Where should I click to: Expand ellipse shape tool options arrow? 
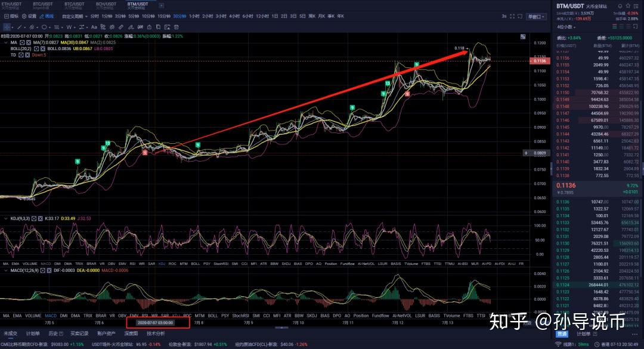[49, 27]
